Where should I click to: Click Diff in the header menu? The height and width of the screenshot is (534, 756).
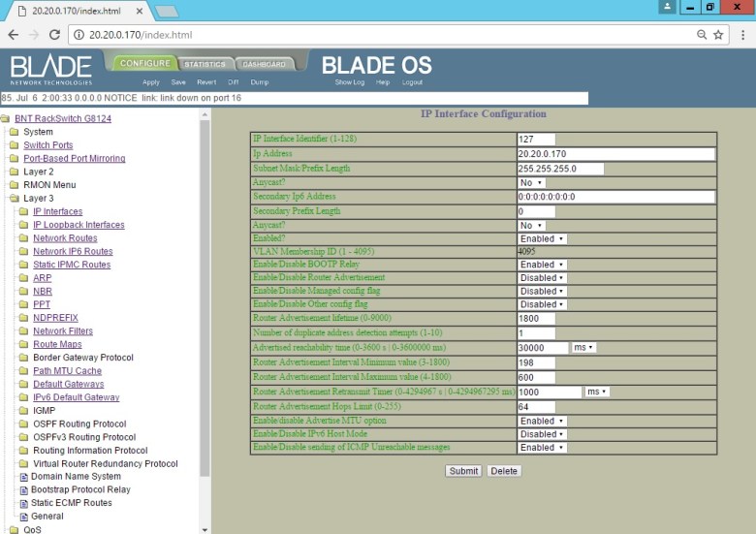[x=234, y=82]
